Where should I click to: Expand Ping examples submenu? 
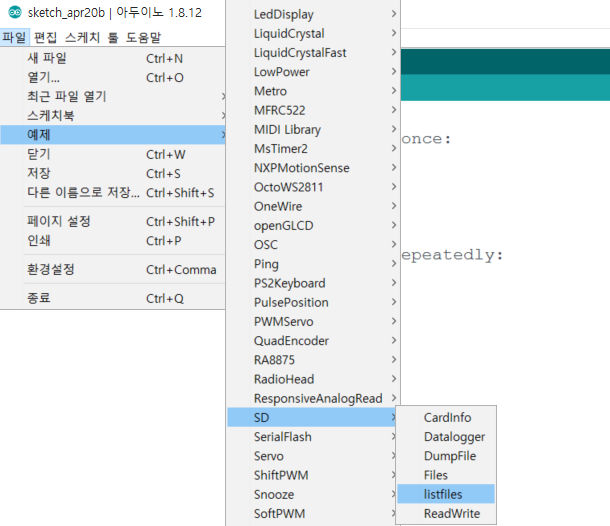[x=313, y=264]
